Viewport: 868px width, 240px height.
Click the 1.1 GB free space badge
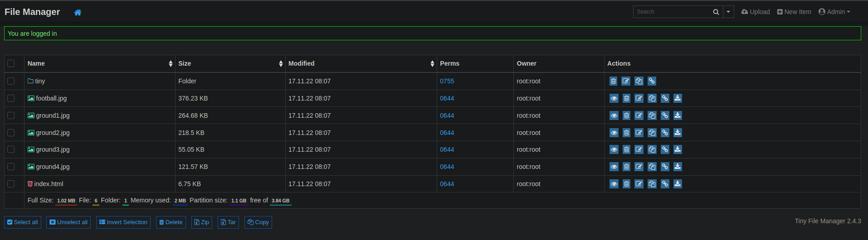(x=239, y=201)
